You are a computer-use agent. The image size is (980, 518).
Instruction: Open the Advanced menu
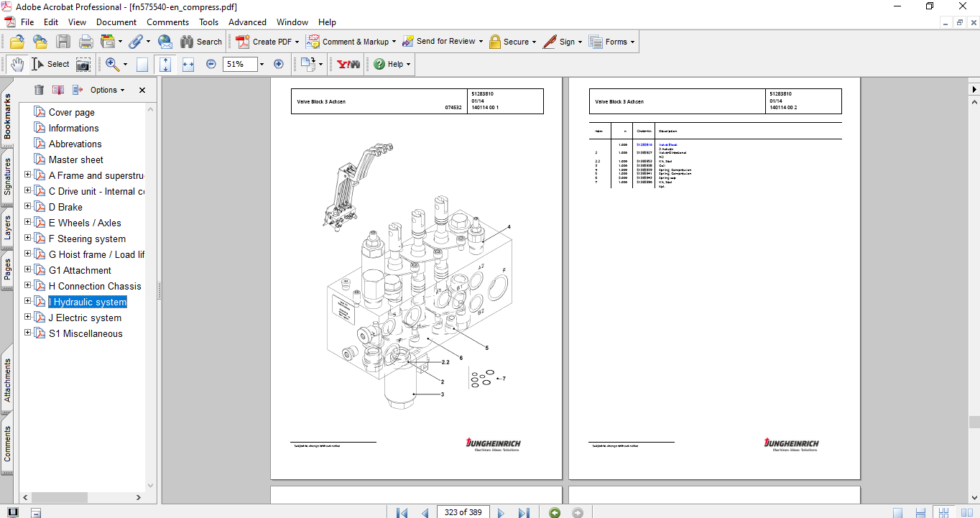[x=247, y=22]
